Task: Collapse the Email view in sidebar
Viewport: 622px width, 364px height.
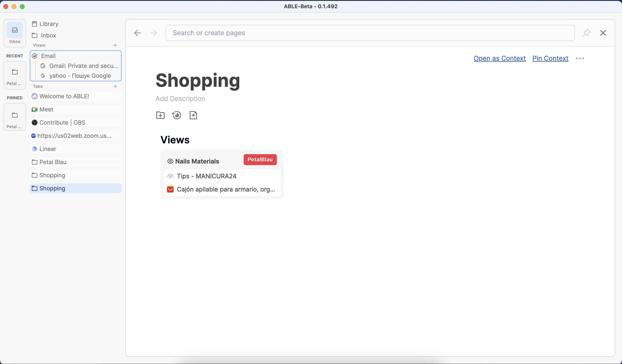Action: 35,56
